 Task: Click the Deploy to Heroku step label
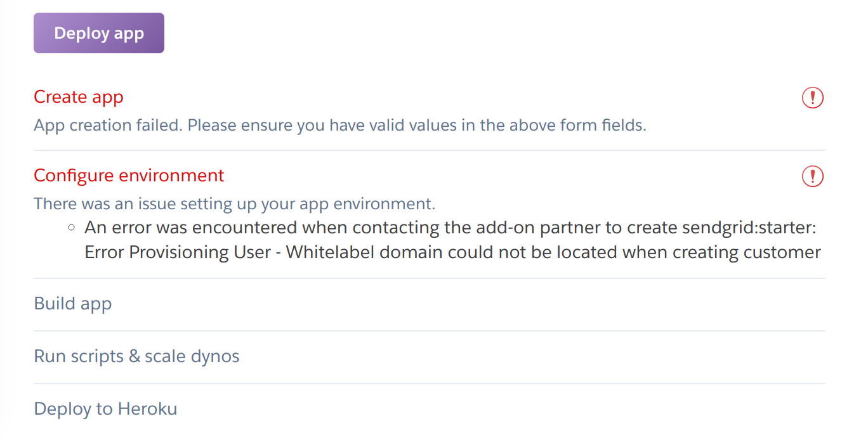[105, 409]
